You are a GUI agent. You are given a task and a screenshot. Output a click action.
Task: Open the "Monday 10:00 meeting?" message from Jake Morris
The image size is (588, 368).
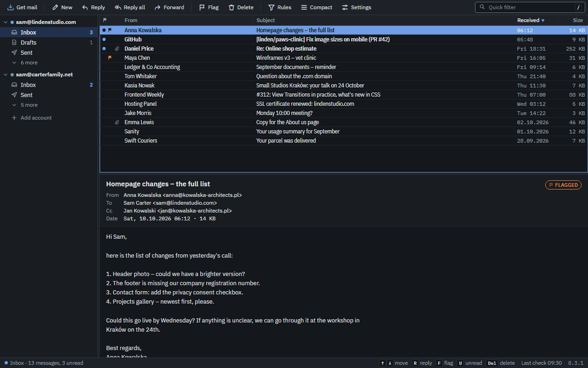click(344, 113)
